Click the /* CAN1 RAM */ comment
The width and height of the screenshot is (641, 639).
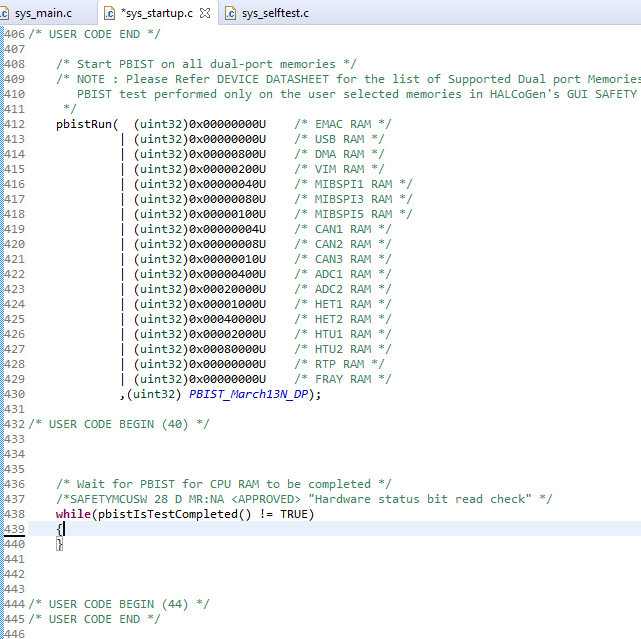pyautogui.click(x=343, y=229)
